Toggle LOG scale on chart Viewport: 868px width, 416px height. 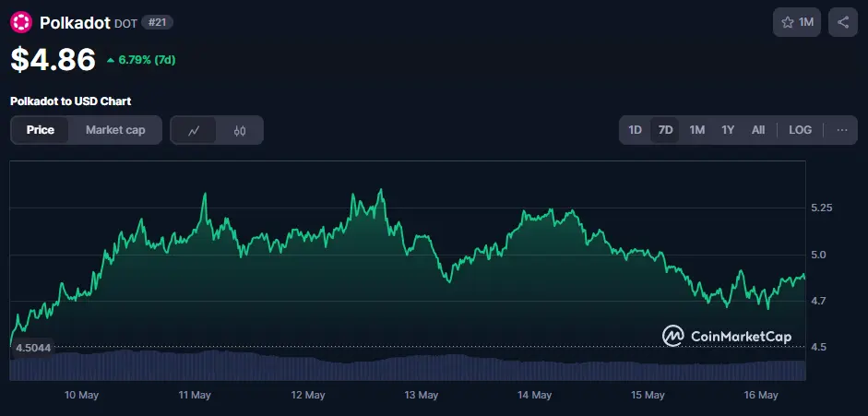click(x=800, y=130)
